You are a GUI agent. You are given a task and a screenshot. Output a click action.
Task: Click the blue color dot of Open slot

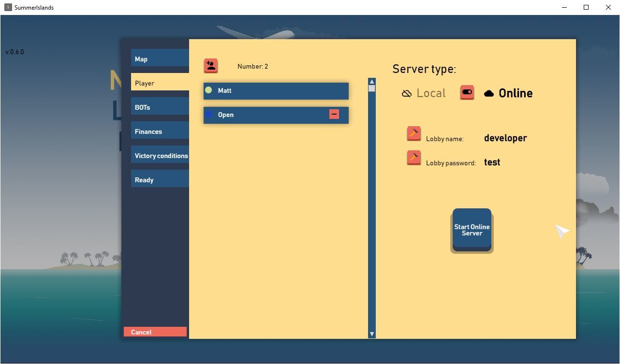208,114
